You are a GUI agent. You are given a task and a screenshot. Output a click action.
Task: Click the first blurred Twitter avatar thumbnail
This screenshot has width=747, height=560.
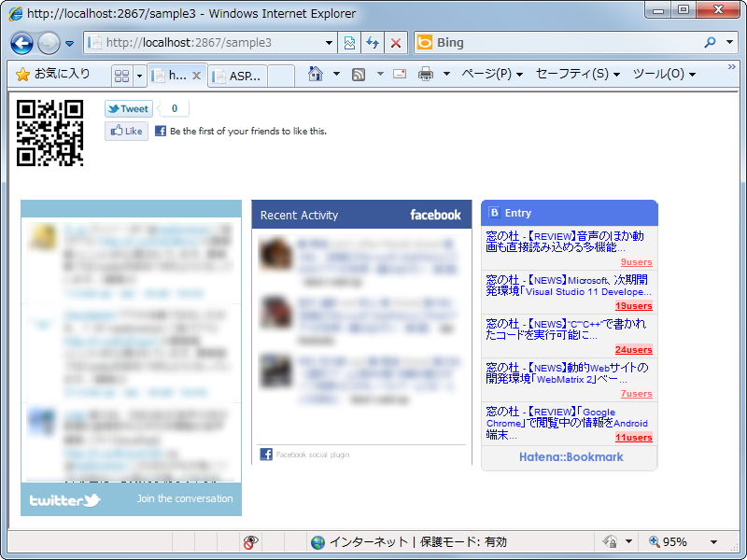click(42, 238)
